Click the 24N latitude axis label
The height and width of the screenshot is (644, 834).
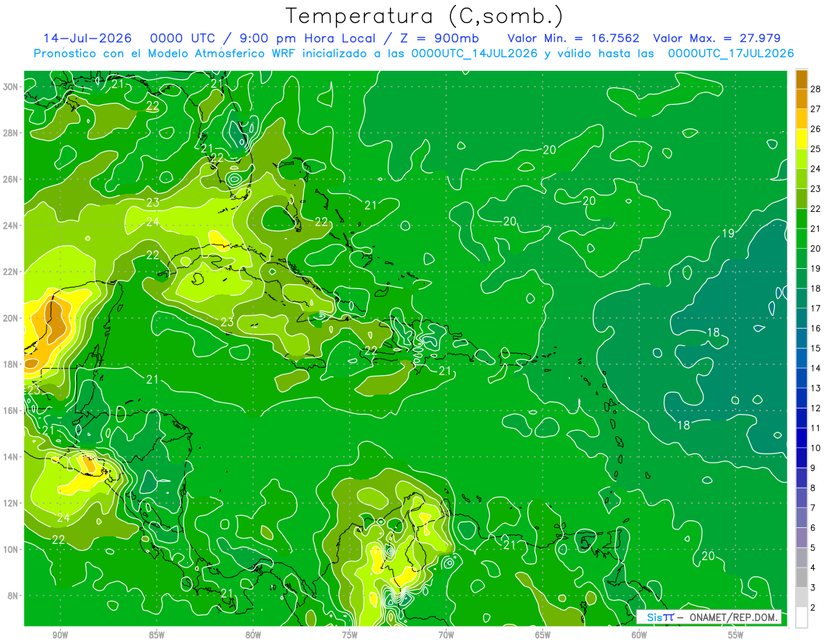coord(10,225)
